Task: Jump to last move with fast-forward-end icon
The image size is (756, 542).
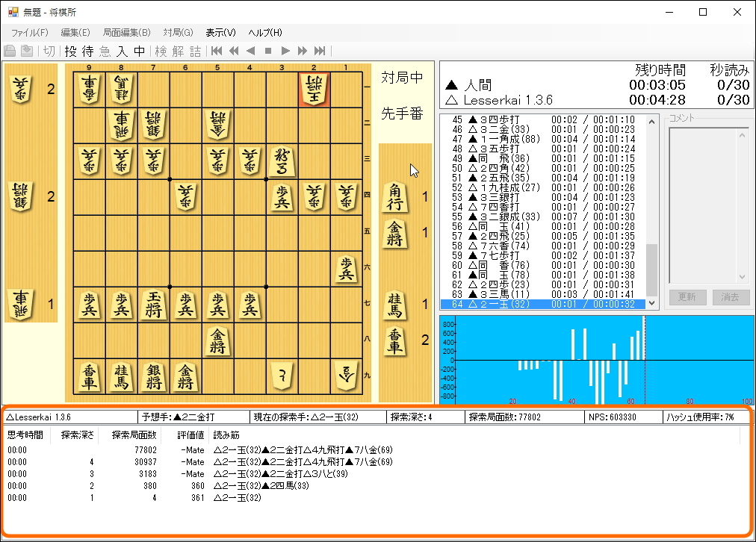Action: coord(320,52)
